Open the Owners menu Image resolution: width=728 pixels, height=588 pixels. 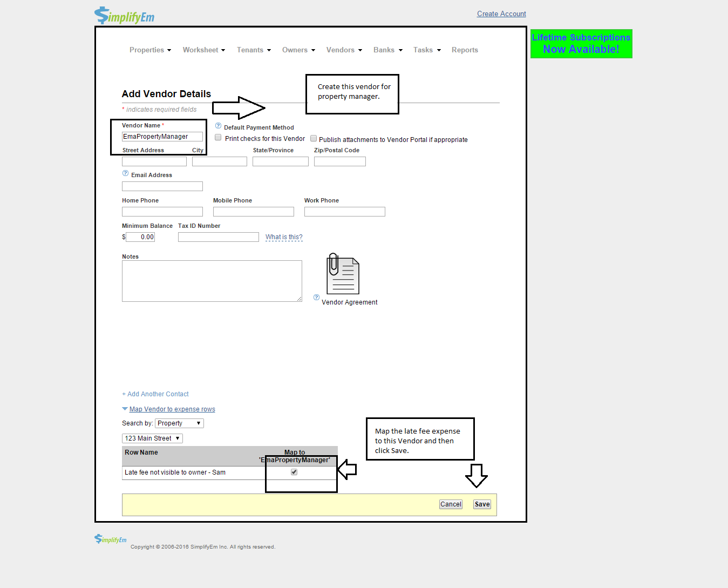(298, 50)
